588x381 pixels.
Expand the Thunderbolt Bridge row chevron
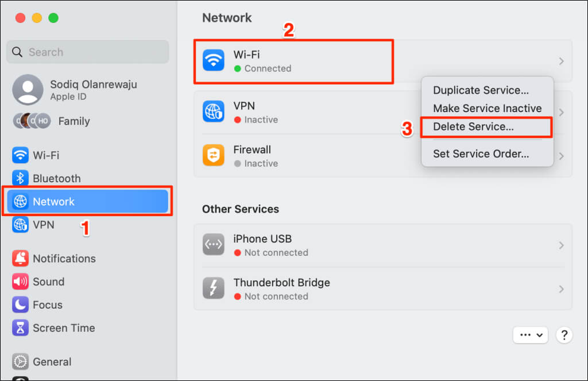[561, 289]
